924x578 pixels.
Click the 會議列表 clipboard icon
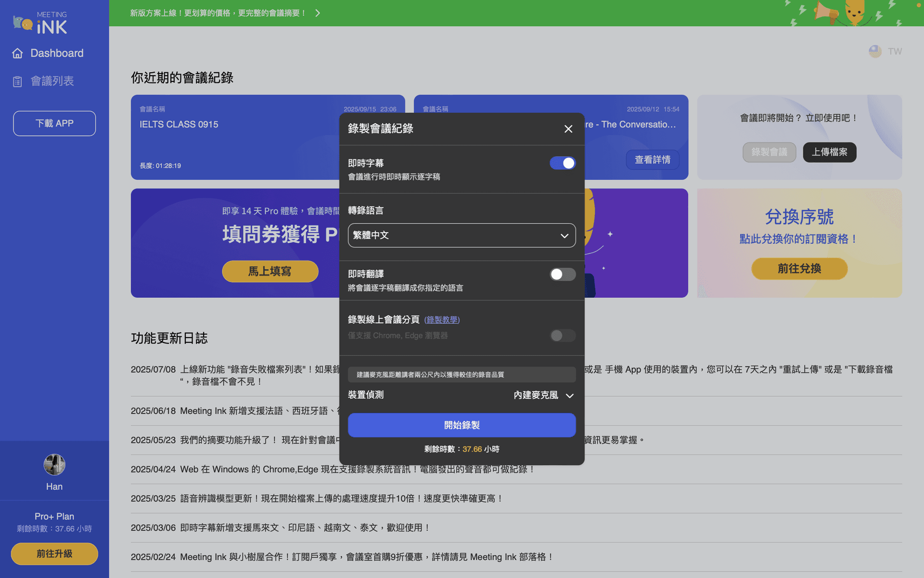pos(18,81)
